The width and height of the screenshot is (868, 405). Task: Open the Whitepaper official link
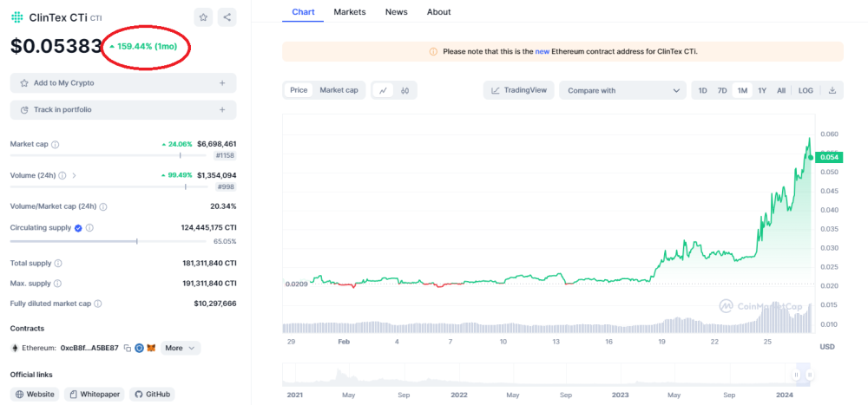(x=94, y=394)
